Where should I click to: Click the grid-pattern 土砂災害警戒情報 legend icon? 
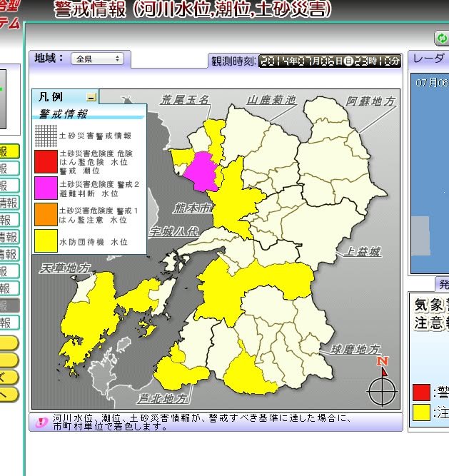(46, 134)
